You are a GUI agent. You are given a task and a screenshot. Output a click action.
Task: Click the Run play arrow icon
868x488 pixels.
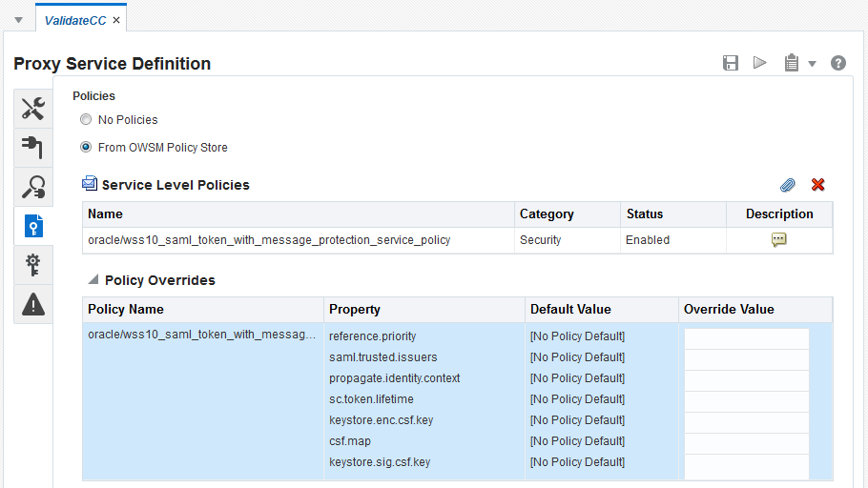tap(760, 63)
